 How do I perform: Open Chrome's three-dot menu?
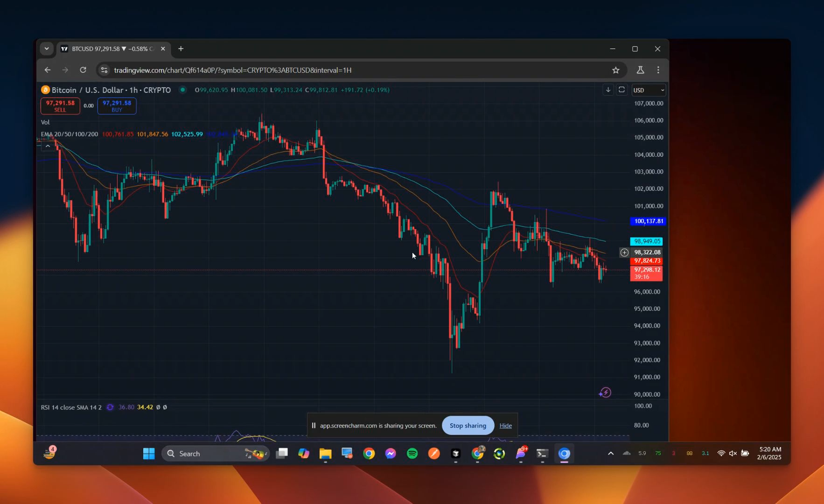[x=658, y=70]
